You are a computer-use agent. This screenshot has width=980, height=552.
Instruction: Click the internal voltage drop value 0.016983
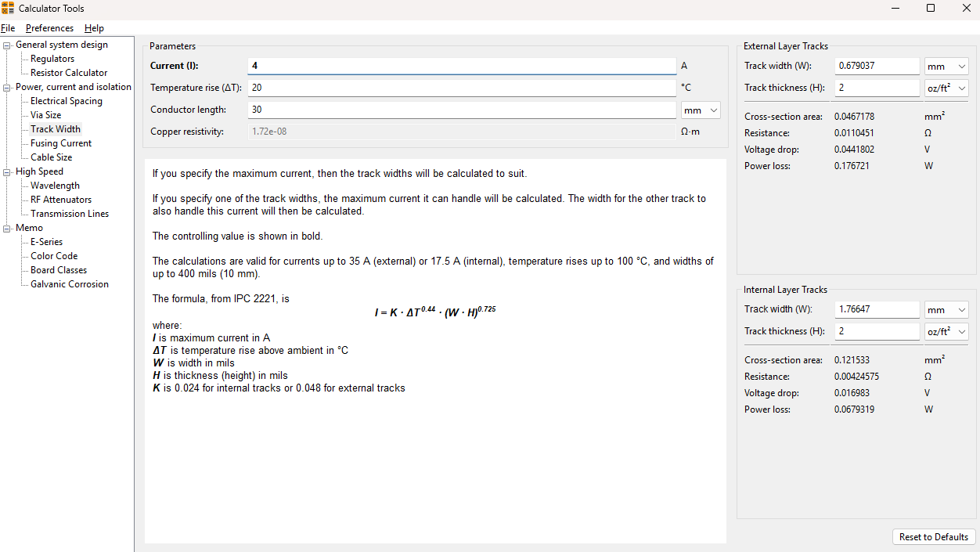(x=852, y=393)
